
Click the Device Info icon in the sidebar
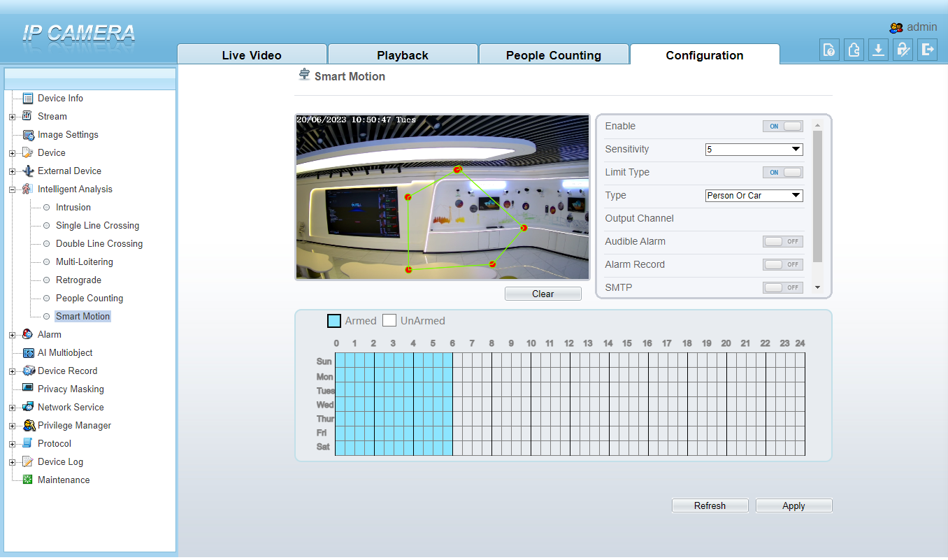click(29, 98)
